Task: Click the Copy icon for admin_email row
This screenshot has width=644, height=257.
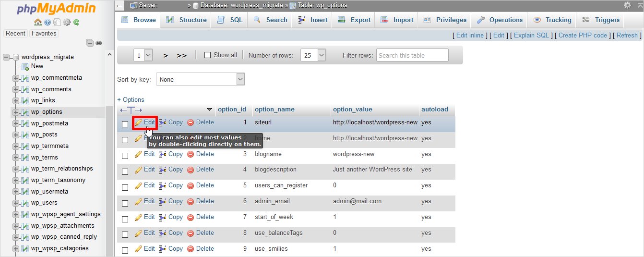Action: 163,201
